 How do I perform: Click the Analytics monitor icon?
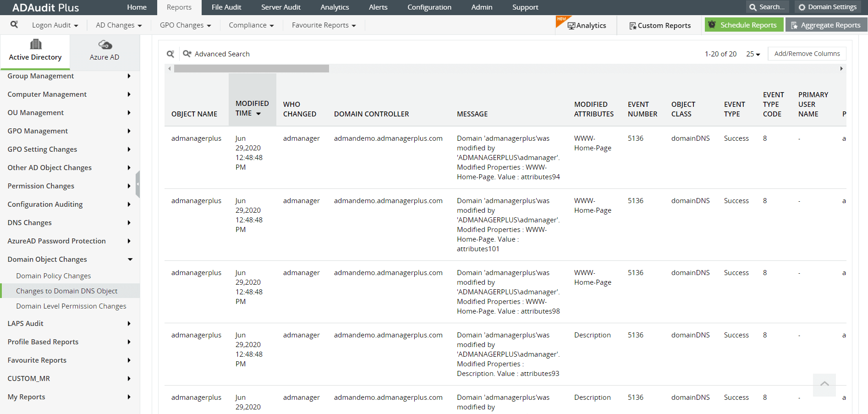click(571, 26)
